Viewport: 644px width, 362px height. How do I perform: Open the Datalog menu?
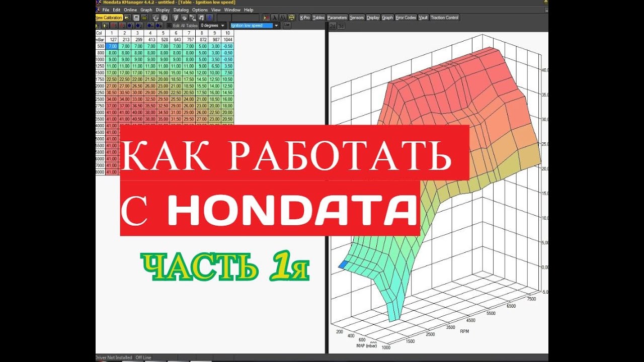181,10
